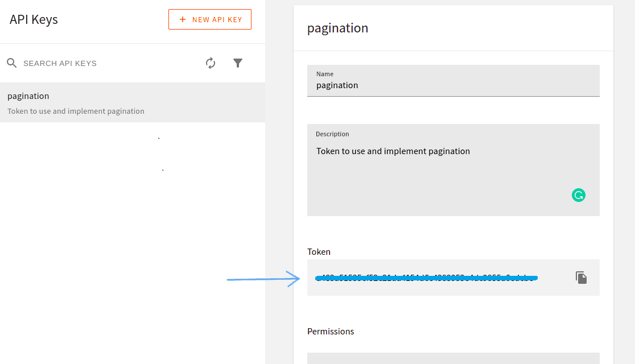Click the plus icon on New API Key
The width and height of the screenshot is (635, 364).
click(x=182, y=19)
